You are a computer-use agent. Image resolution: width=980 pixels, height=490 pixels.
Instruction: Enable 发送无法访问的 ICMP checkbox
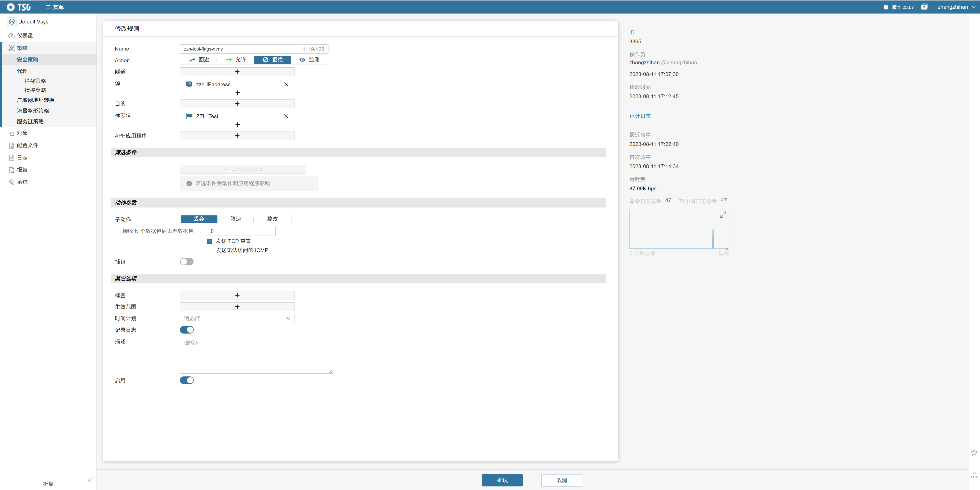click(209, 250)
